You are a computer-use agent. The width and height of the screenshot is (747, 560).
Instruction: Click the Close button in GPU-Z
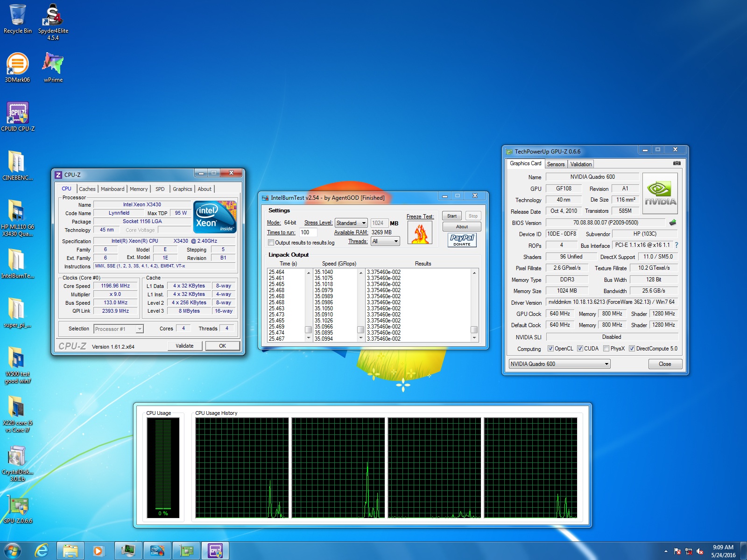coord(665,364)
